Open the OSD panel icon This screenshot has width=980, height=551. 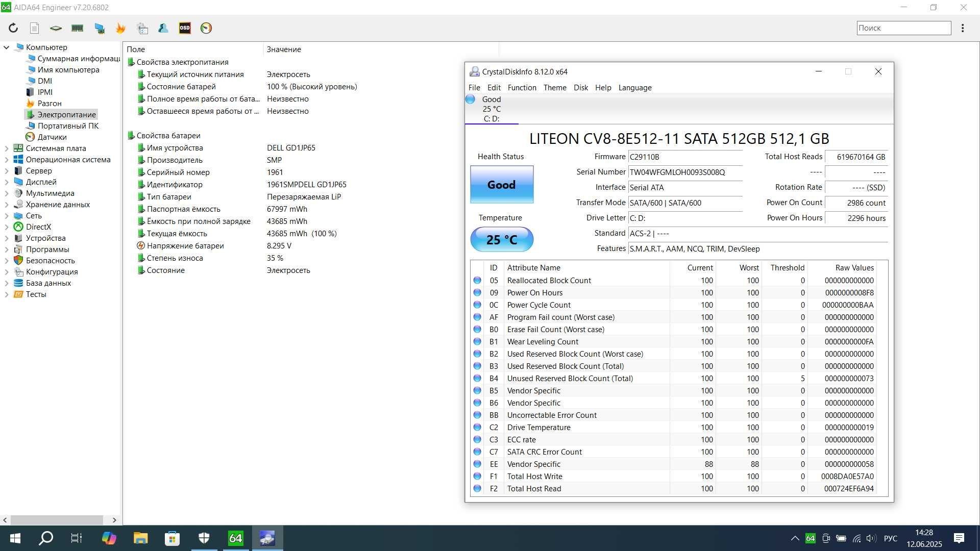[185, 28]
